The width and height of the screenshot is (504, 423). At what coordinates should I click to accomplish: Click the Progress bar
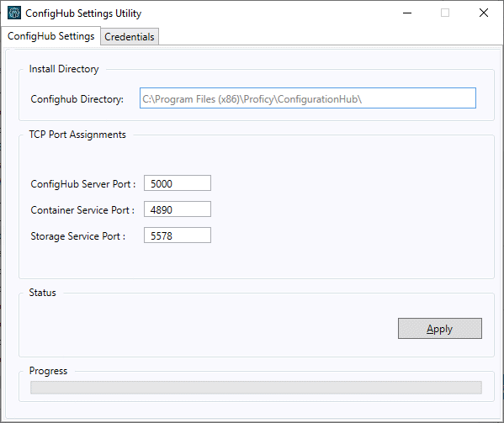point(256,388)
